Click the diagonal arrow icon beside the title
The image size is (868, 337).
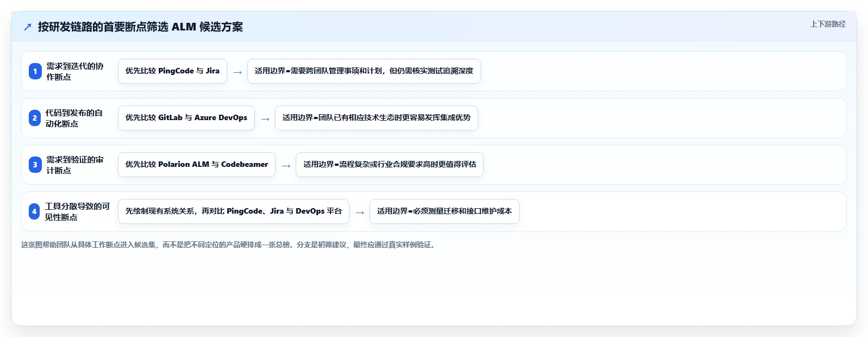[x=28, y=27]
